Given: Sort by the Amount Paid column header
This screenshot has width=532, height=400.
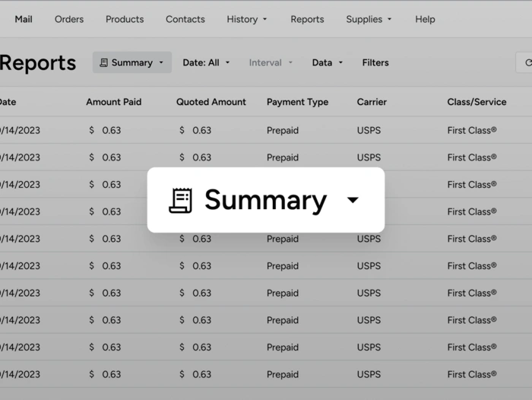Looking at the screenshot, I should (x=113, y=102).
